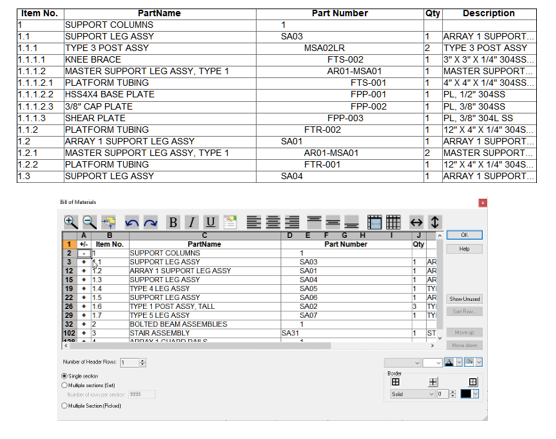This screenshot has width=556, height=439.
Task: Apply all borders icon in Border group
Action: pyautogui.click(x=395, y=382)
